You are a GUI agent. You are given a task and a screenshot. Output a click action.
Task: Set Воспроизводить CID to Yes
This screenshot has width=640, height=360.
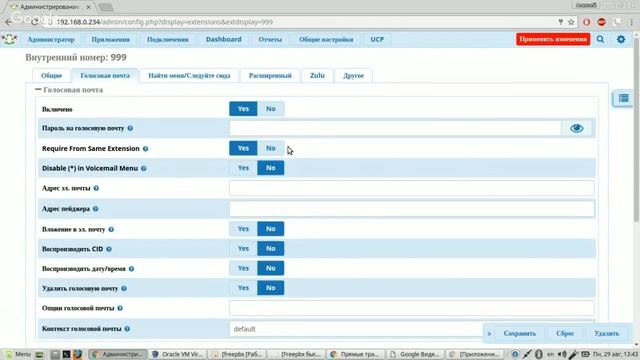coord(243,249)
